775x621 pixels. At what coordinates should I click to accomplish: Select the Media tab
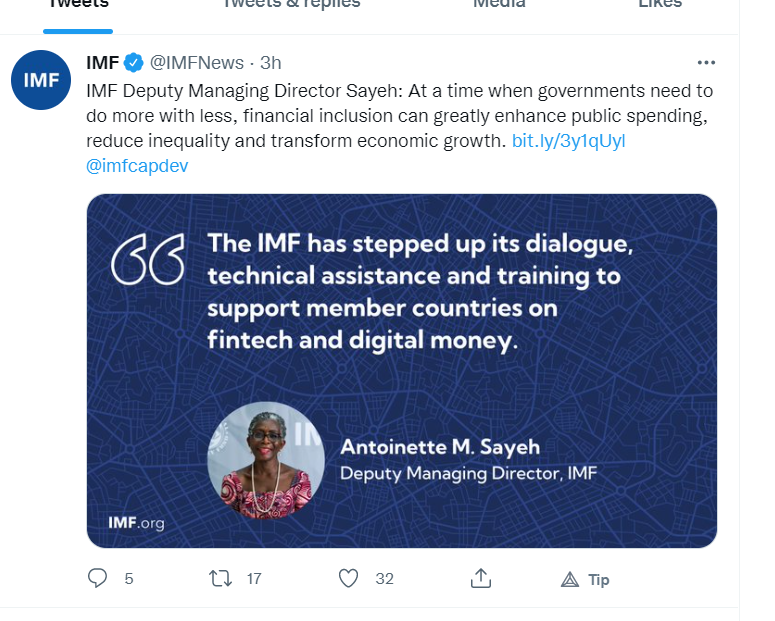click(x=499, y=4)
